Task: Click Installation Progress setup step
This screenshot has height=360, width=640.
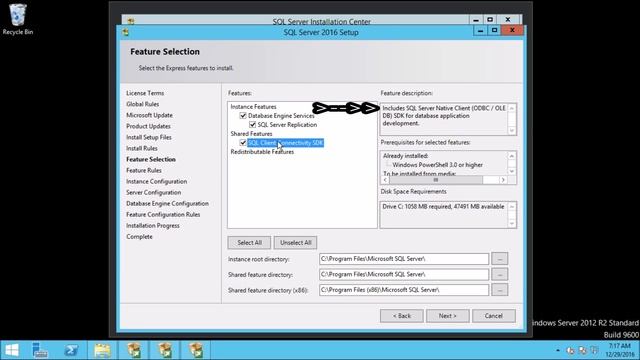Action: click(x=153, y=225)
